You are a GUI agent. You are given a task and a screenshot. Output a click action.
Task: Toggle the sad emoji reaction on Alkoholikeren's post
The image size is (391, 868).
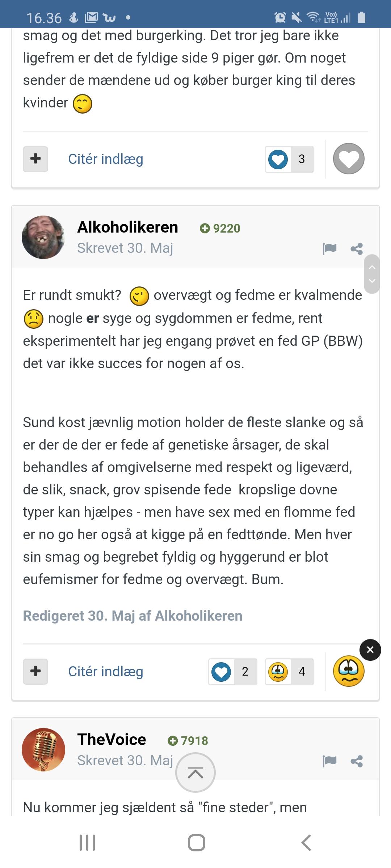(349, 671)
